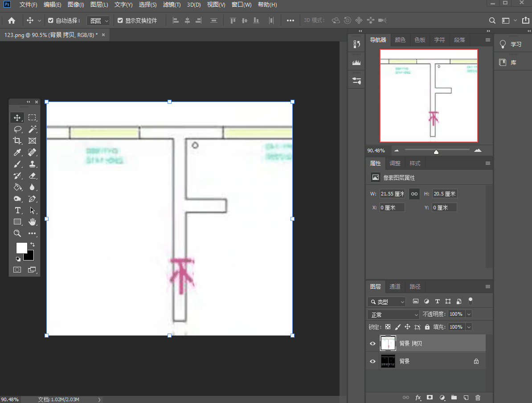Swap foreground and background colors
The image size is (532, 403).
click(33, 244)
